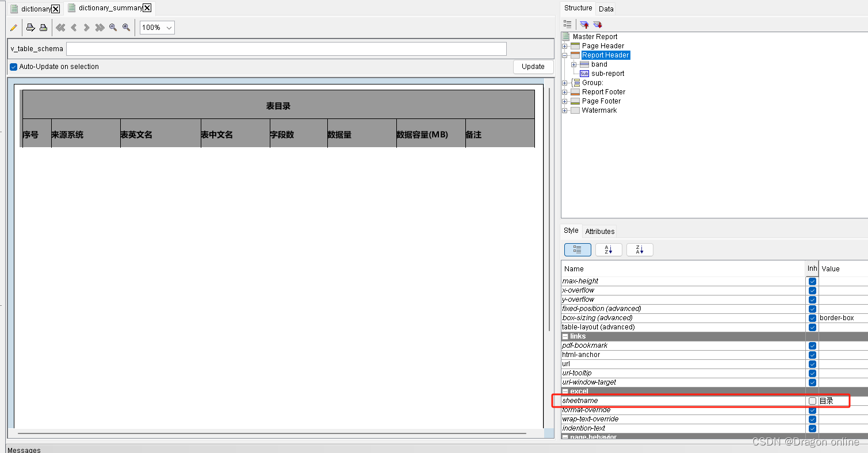Screen dimensions: 868x453
Task: Click the 表目录 title cell in preview
Action: click(278, 106)
